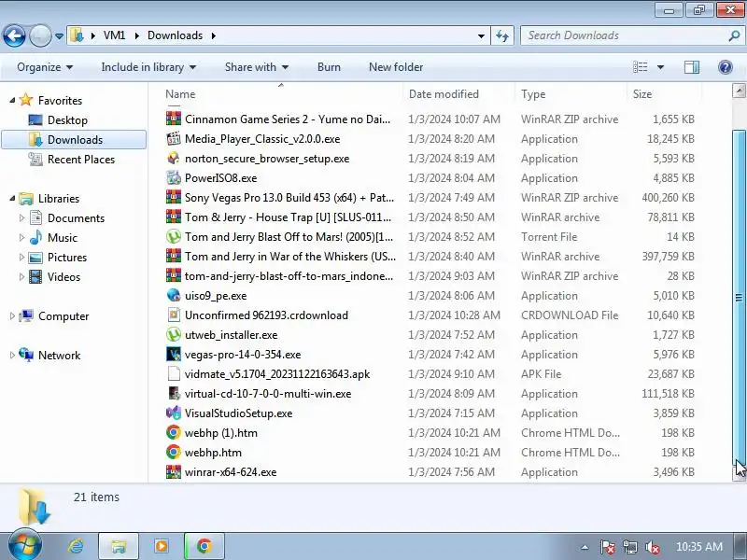The width and height of the screenshot is (747, 560).
Task: Select Tom and Jerry Blast Off torrent icon
Action: (174, 236)
